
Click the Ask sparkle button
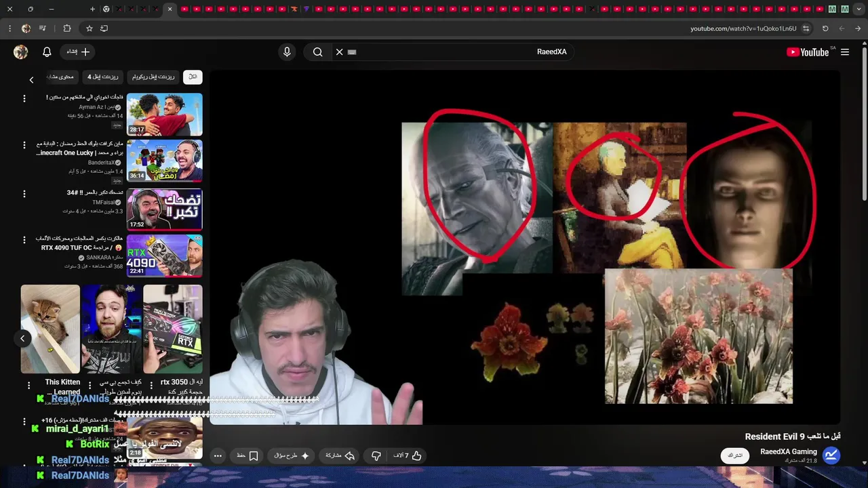pos(292,456)
